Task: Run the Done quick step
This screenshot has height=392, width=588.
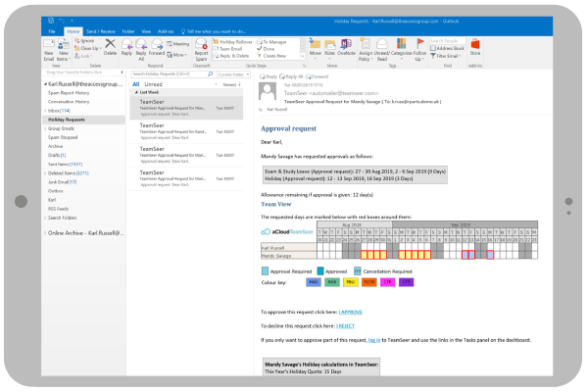Action: click(x=266, y=49)
